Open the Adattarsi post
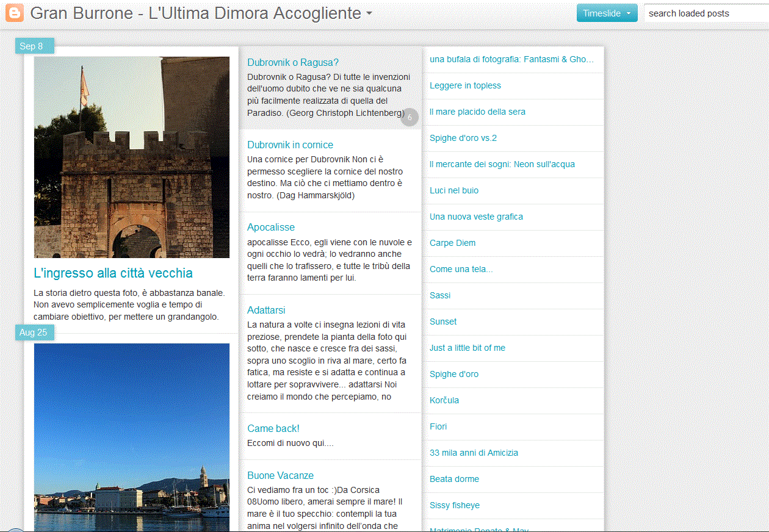This screenshot has width=769, height=532. click(266, 310)
